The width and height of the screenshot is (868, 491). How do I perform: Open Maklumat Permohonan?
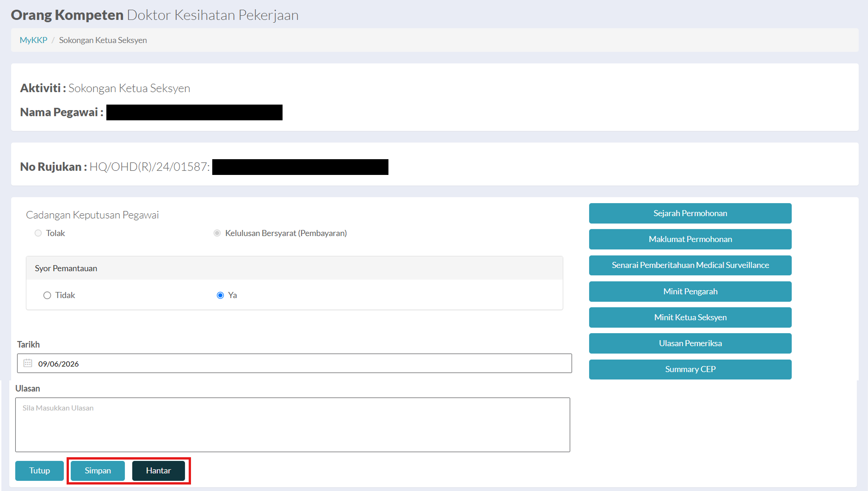pyautogui.click(x=690, y=239)
